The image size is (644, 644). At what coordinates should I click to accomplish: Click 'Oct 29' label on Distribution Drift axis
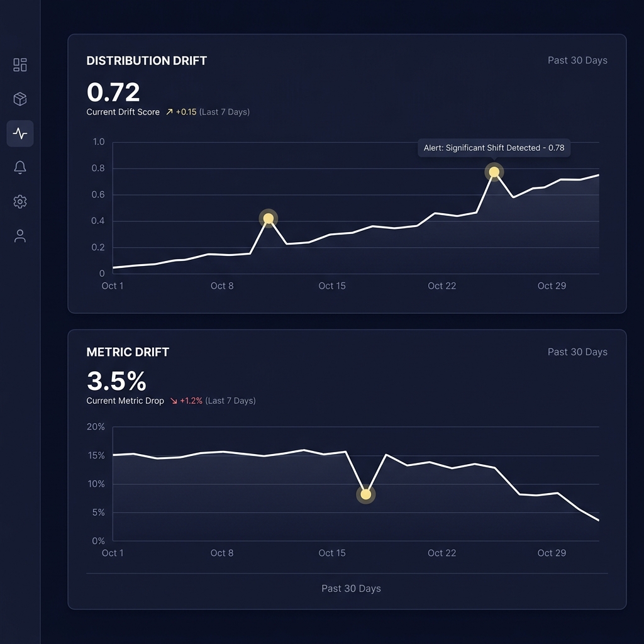552,286
